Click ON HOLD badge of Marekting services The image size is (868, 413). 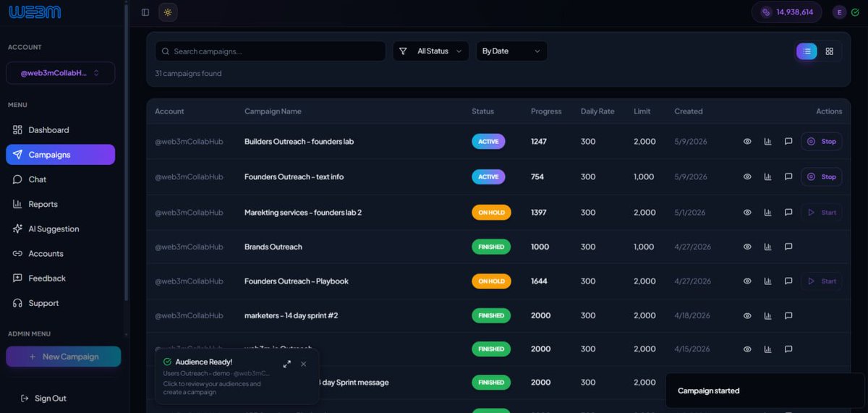491,213
